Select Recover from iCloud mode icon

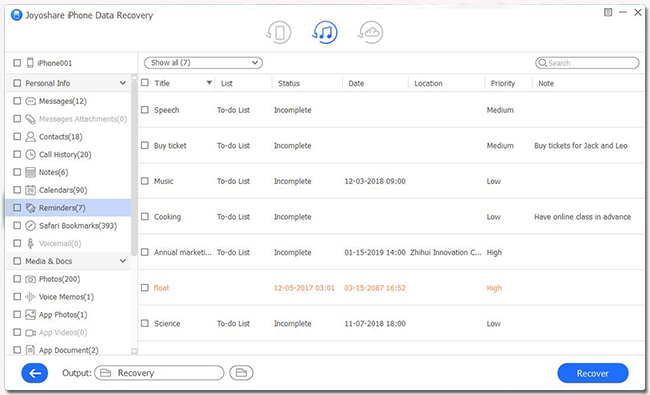[370, 32]
